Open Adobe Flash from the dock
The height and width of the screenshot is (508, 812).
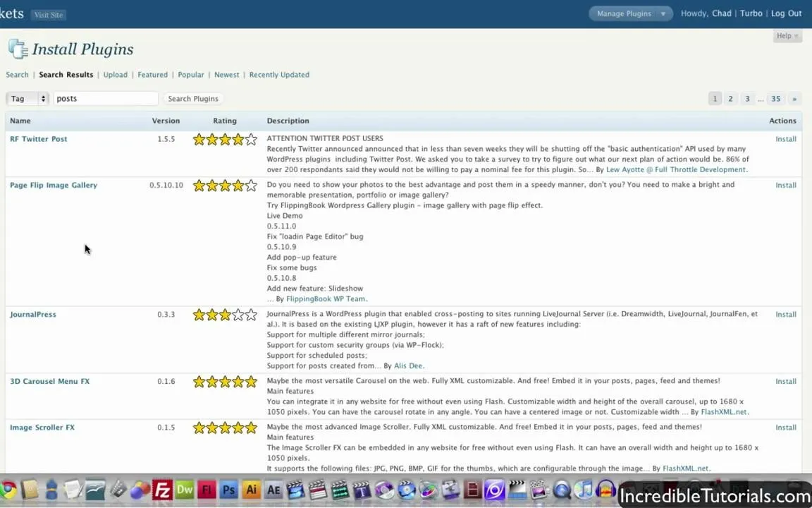(207, 490)
